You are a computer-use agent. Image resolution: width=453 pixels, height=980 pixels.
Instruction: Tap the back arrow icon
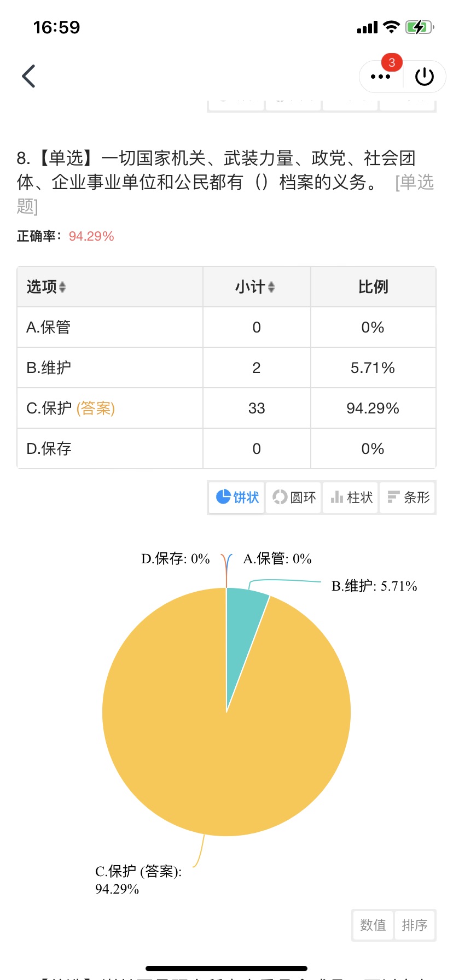28,76
